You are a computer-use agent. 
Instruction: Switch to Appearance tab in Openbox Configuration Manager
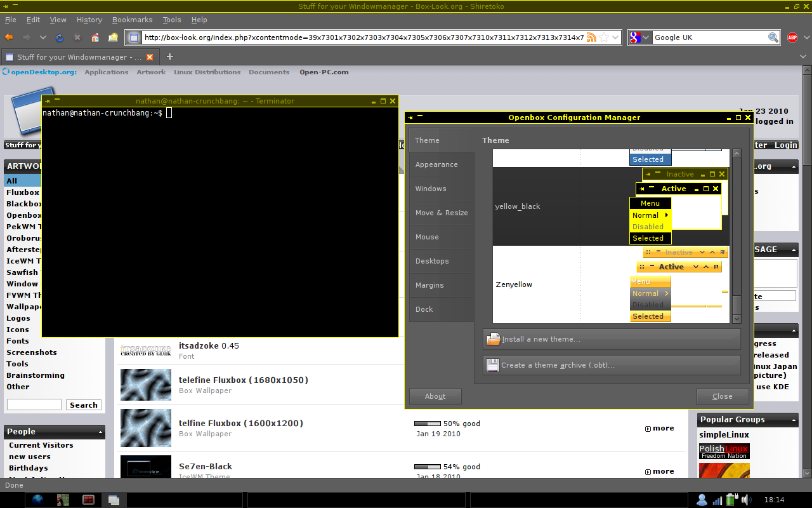click(x=442, y=164)
